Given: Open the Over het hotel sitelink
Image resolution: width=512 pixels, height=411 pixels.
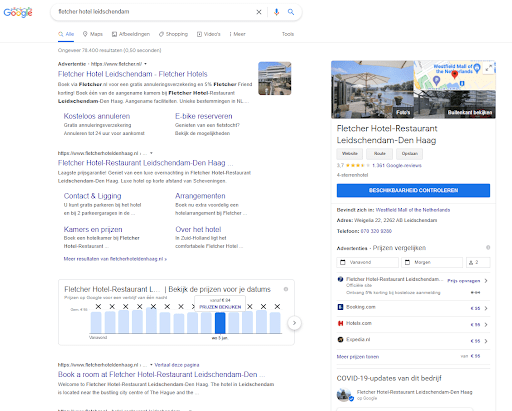Looking at the screenshot, I should point(198,229).
